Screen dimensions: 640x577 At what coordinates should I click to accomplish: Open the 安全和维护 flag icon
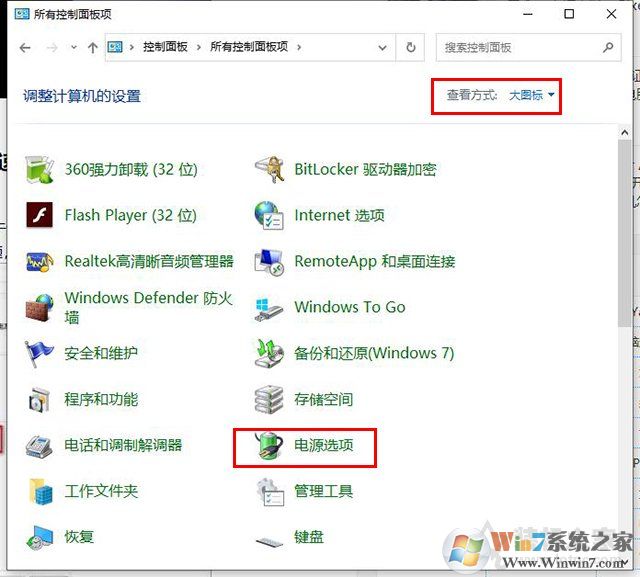(x=40, y=354)
